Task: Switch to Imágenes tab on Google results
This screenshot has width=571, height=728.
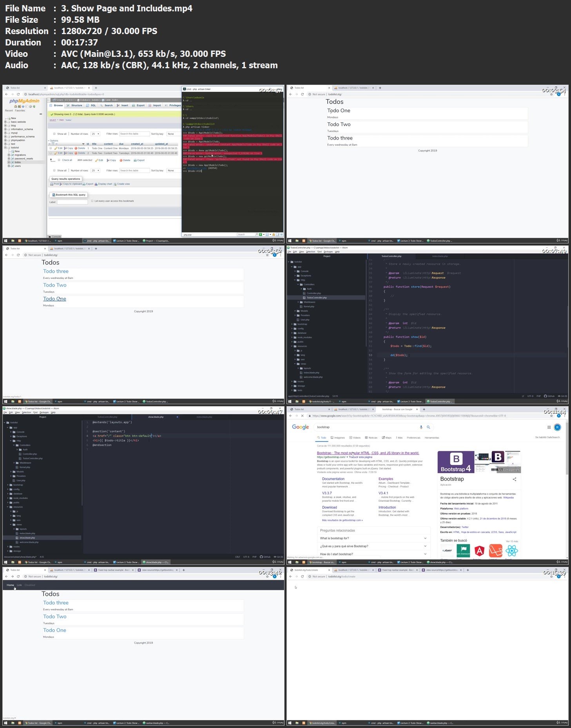Action: [x=338, y=438]
